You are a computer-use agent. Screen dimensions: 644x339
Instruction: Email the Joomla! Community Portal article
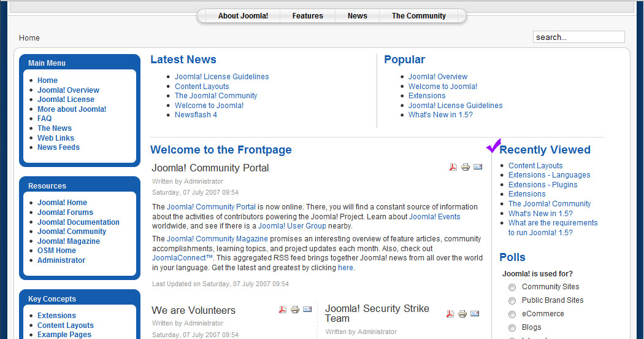(478, 166)
